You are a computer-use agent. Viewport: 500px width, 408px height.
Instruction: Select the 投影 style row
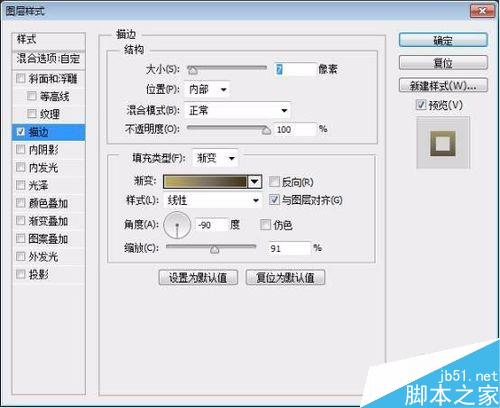[x=49, y=274]
